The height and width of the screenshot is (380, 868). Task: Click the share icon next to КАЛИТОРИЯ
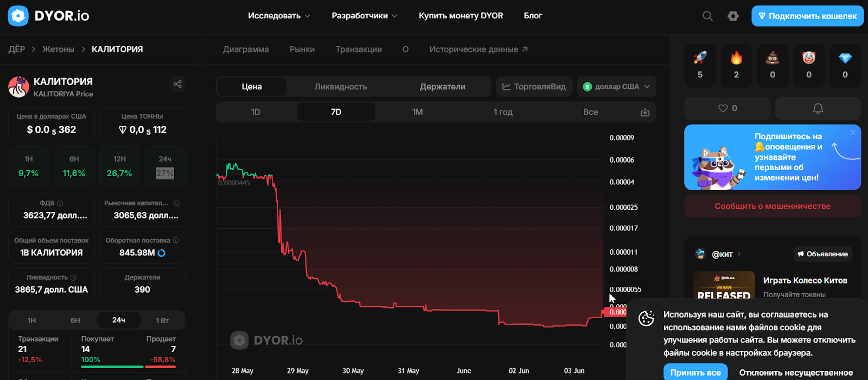177,84
